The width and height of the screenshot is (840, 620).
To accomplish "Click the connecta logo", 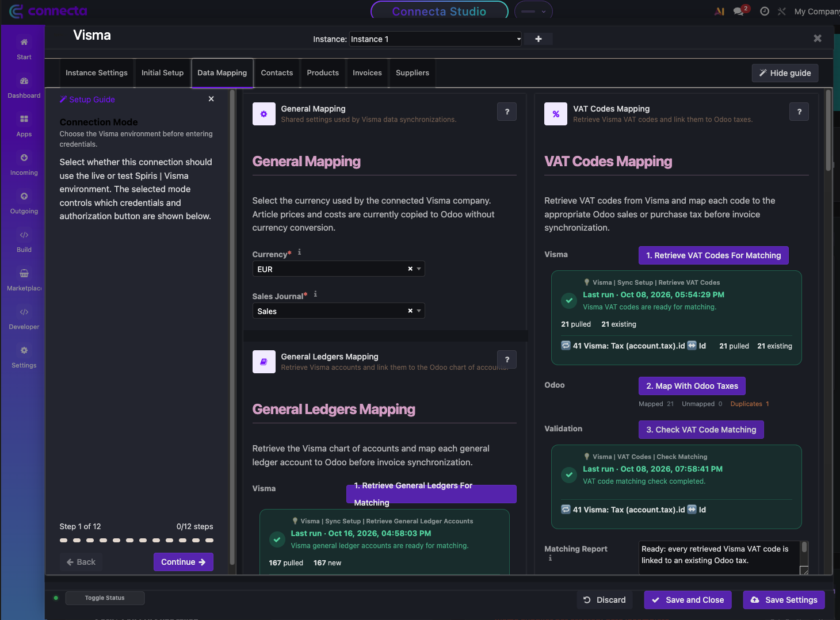I will click(48, 11).
